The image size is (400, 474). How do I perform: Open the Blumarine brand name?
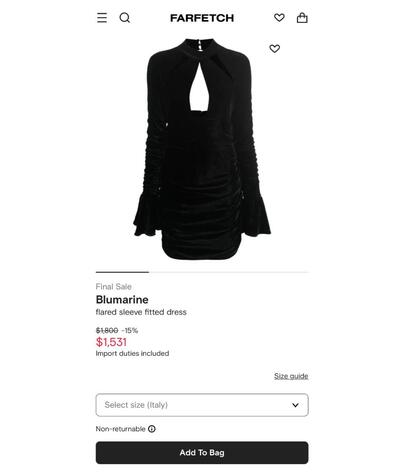click(122, 299)
